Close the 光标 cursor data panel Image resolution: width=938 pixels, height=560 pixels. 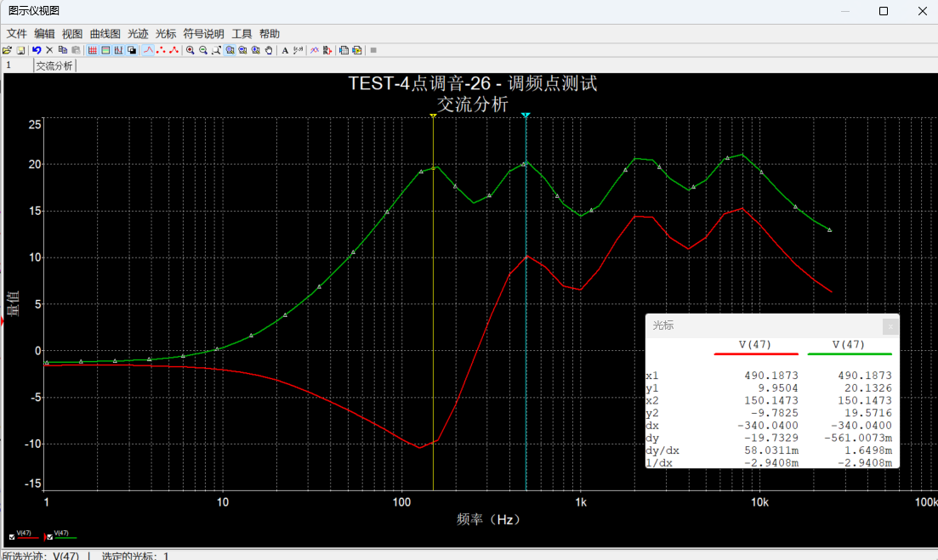point(890,325)
